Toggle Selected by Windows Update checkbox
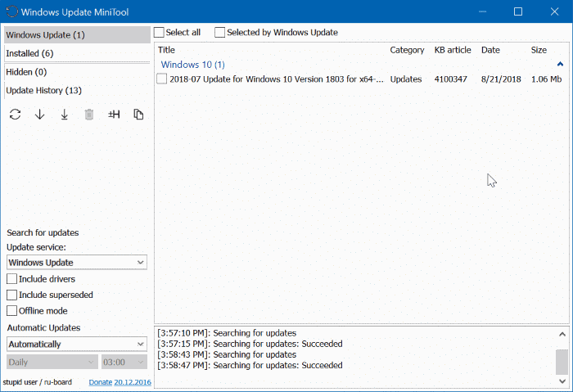 click(219, 33)
